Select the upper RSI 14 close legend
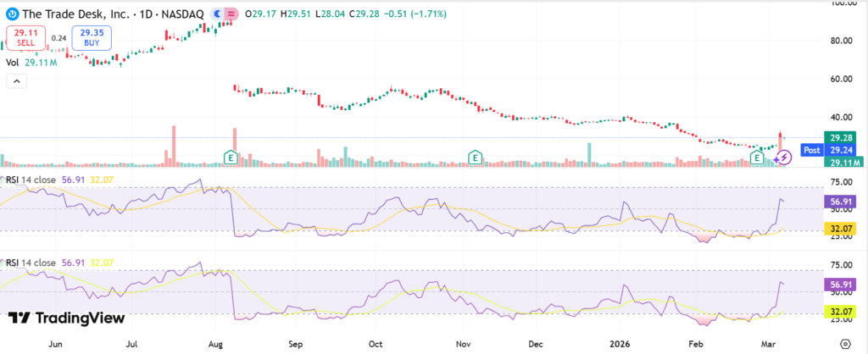Image resolution: width=868 pixels, height=354 pixels. pyautogui.click(x=42, y=180)
